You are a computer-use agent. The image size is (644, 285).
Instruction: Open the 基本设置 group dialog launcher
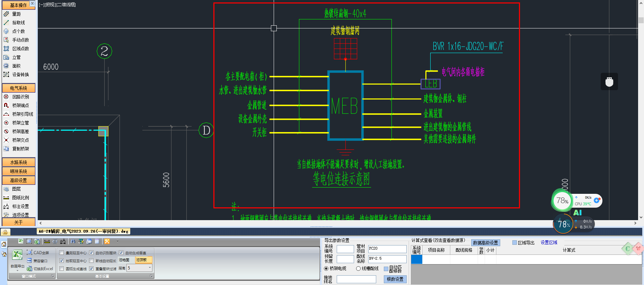click(x=151, y=276)
